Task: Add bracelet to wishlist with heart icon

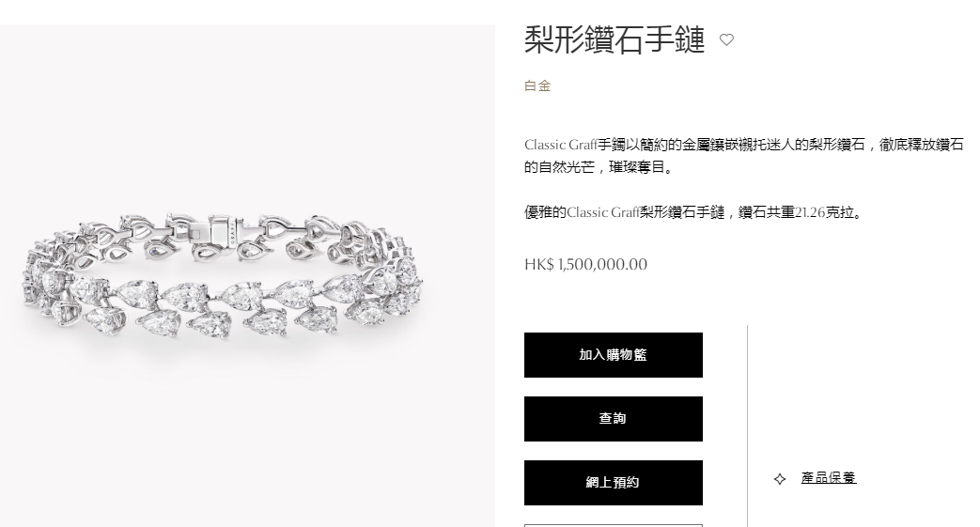Action: 726,40
